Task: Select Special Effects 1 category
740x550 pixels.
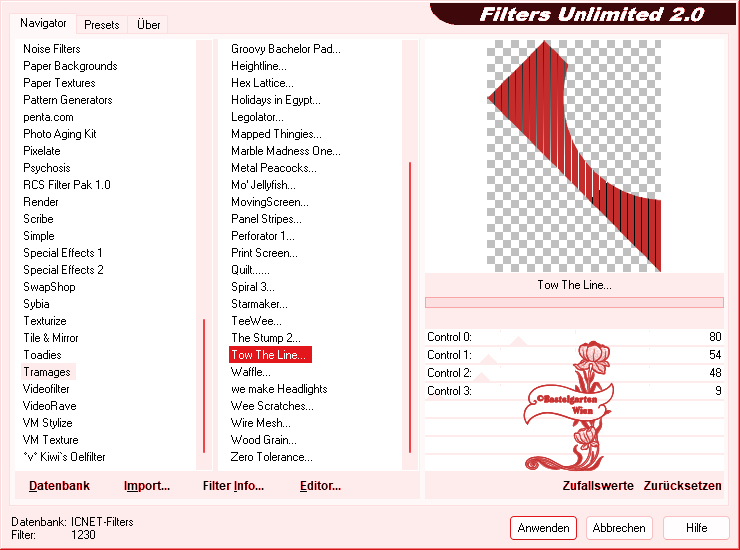Action: point(62,253)
